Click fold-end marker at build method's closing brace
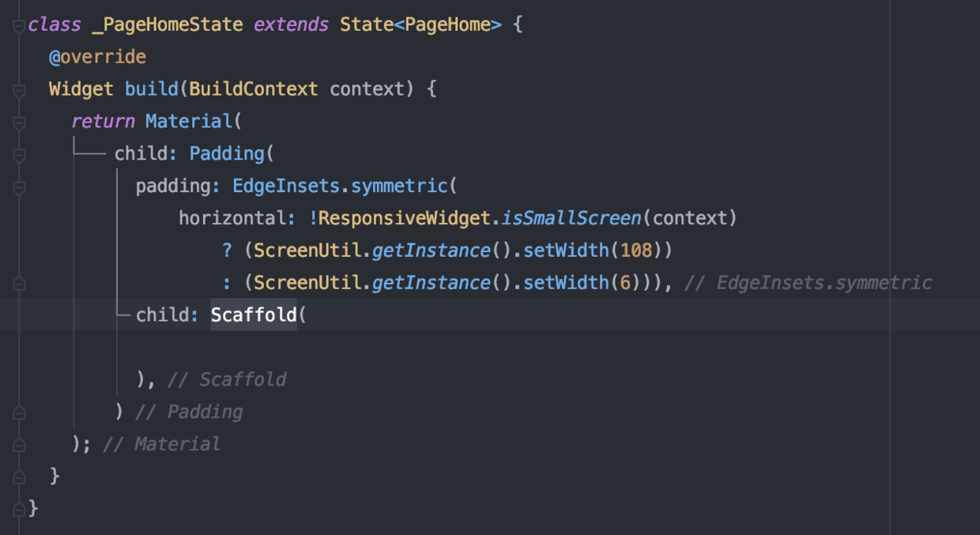Image resolution: width=980 pixels, height=535 pixels. pyautogui.click(x=19, y=477)
